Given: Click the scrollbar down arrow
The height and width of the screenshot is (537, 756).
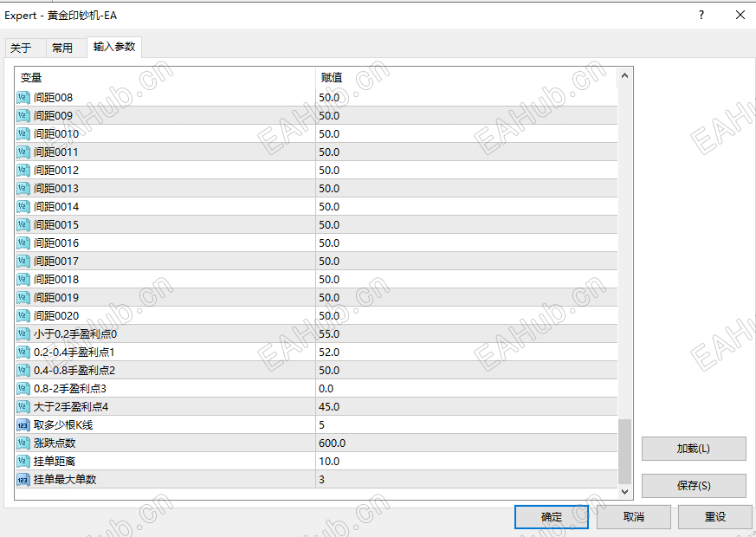Looking at the screenshot, I should (624, 490).
